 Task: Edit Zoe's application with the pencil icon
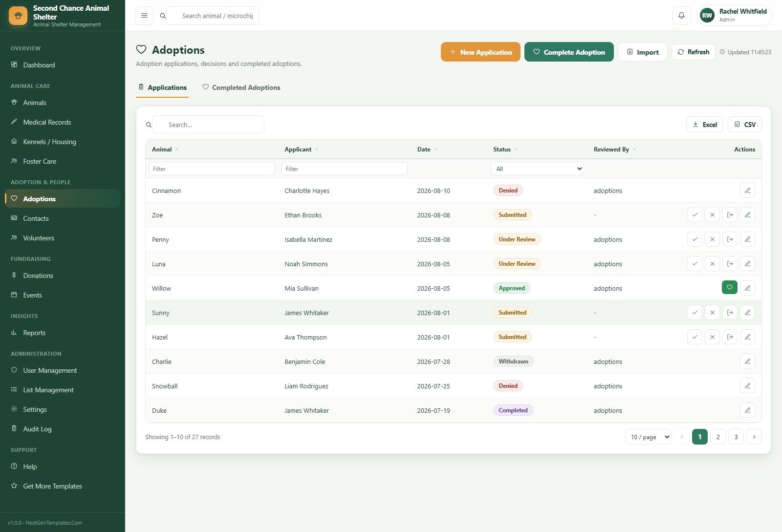(x=747, y=215)
